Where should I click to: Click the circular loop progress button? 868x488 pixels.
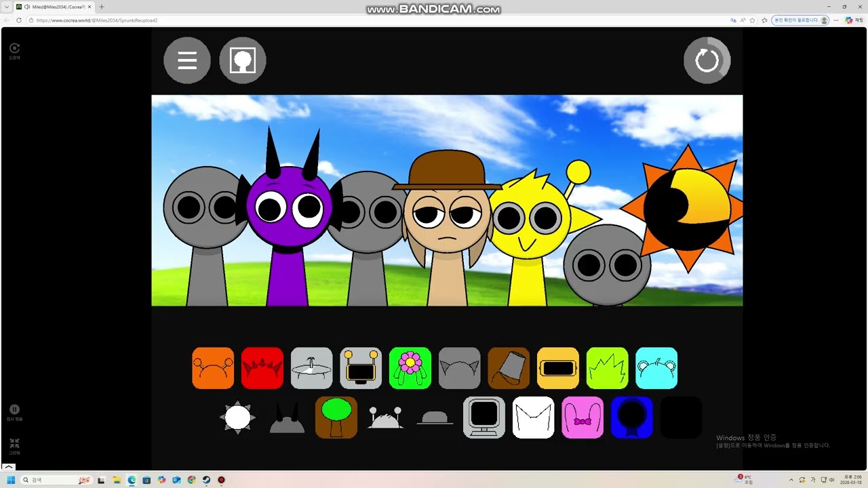[707, 60]
